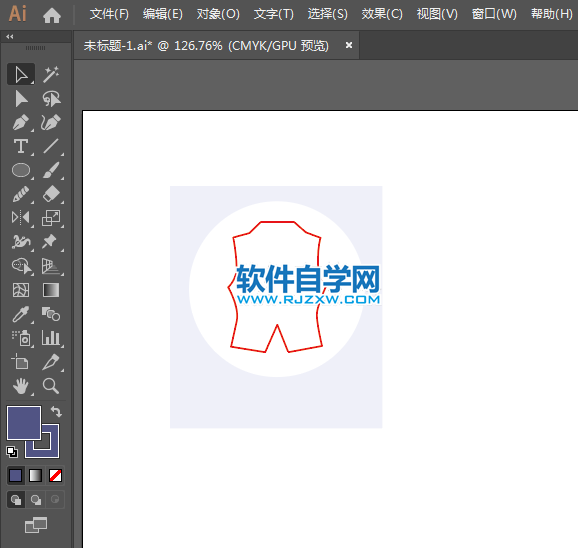Select the Lasso tool

pos(51,99)
